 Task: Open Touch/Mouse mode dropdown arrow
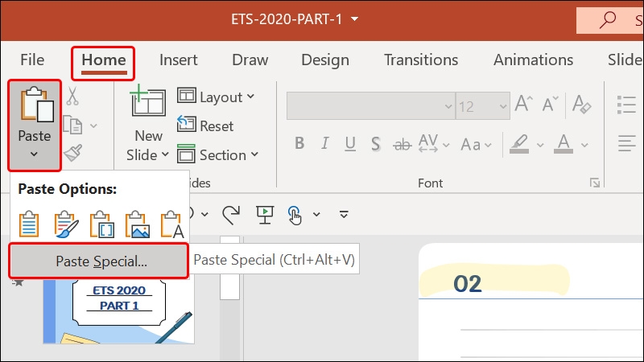coord(316,214)
